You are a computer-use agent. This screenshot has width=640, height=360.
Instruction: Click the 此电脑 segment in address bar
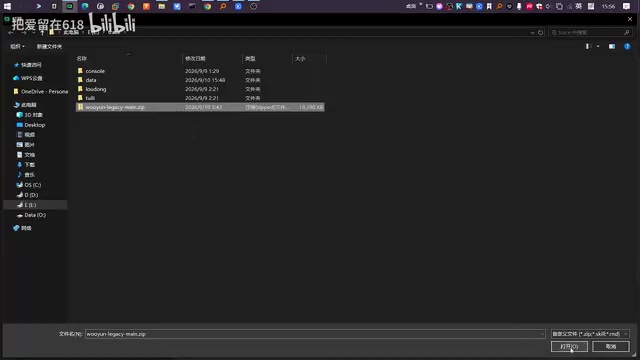(x=71, y=32)
